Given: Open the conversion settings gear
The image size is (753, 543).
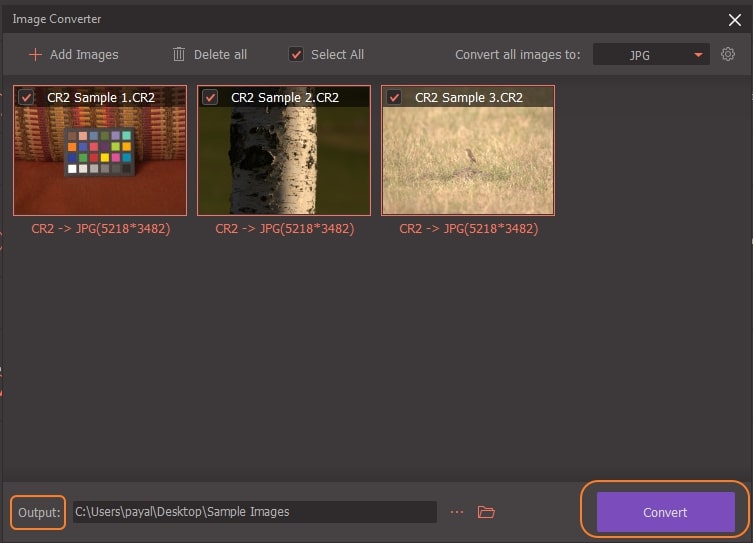Looking at the screenshot, I should coord(728,54).
